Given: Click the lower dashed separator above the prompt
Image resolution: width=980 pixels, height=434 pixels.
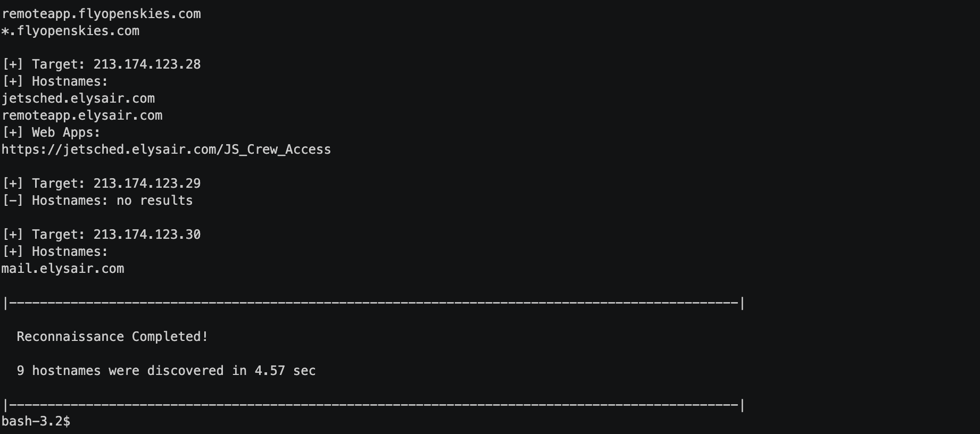Looking at the screenshot, I should coord(373,405).
